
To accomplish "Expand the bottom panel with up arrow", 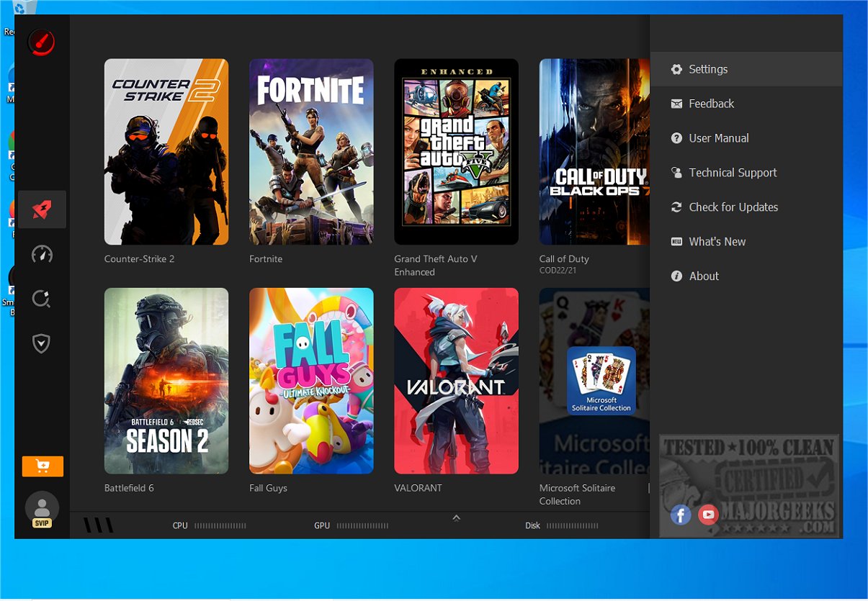I will [456, 518].
